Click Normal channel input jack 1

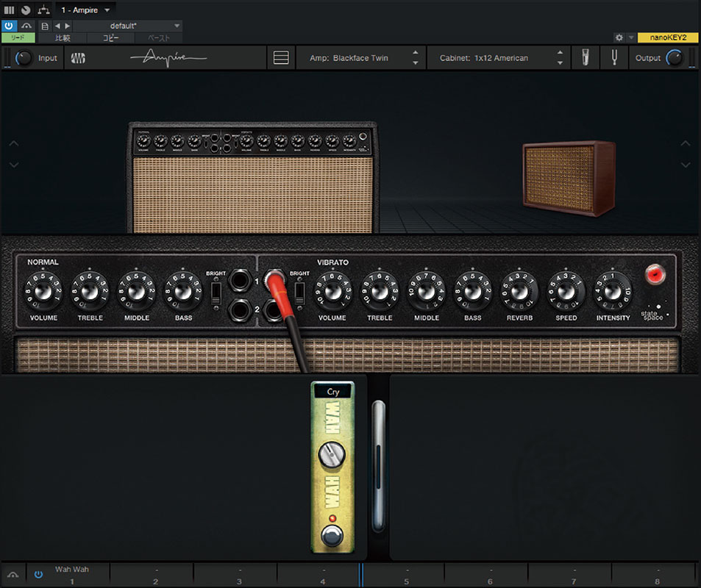[x=240, y=281]
